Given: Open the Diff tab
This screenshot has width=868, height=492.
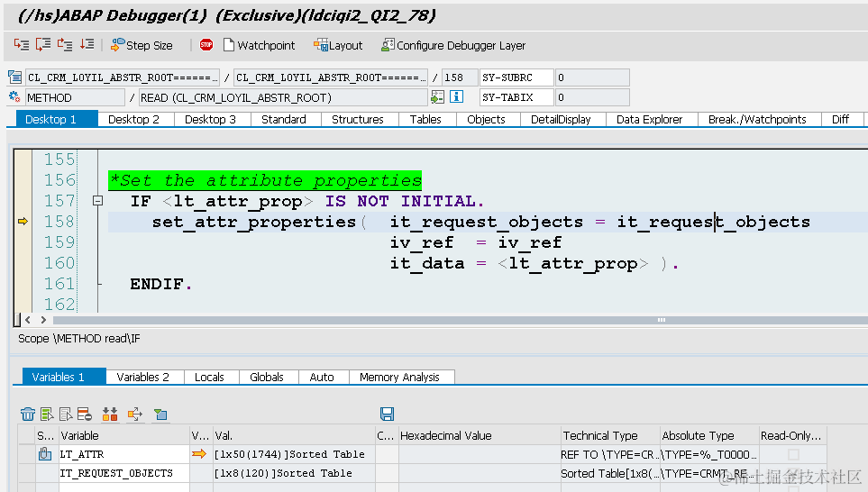Looking at the screenshot, I should click(840, 120).
